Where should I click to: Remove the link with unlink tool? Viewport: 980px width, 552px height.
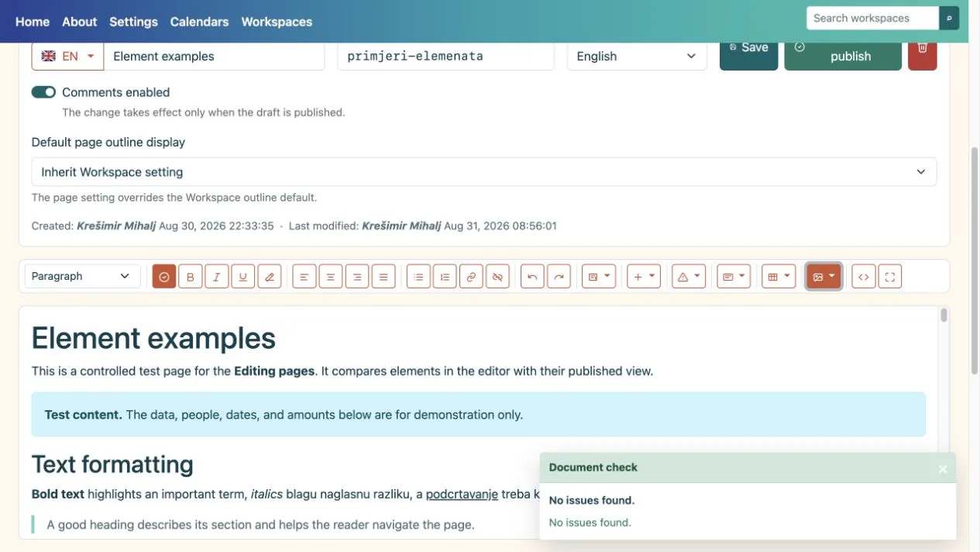tap(497, 277)
